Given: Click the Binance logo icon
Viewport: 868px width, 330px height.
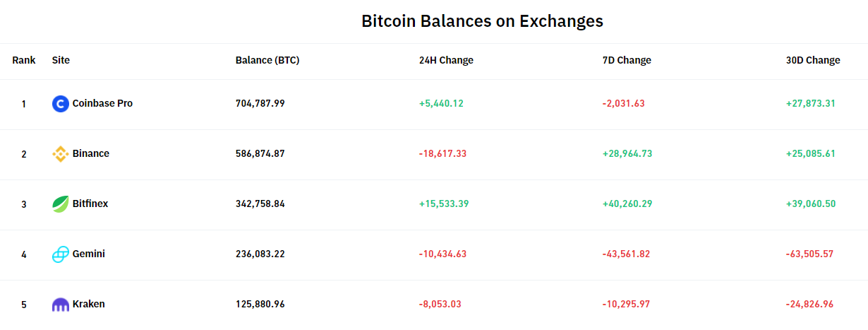Looking at the screenshot, I should click(x=61, y=154).
